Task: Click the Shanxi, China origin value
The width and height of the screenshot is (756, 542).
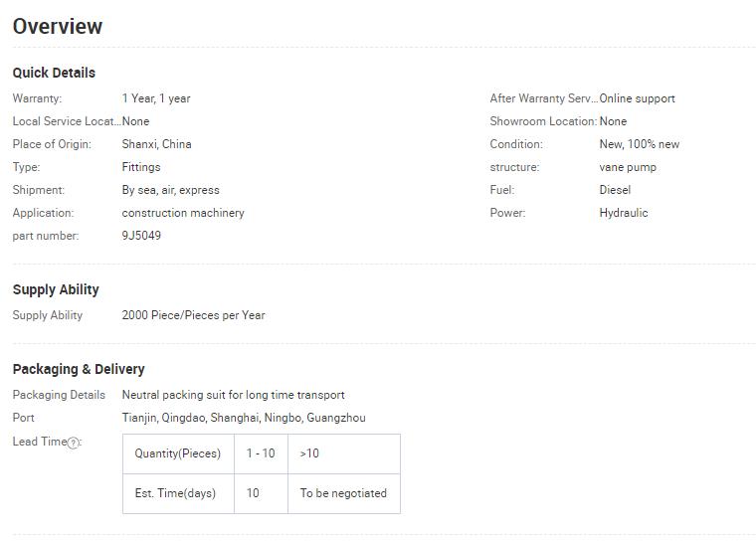Action: (157, 144)
